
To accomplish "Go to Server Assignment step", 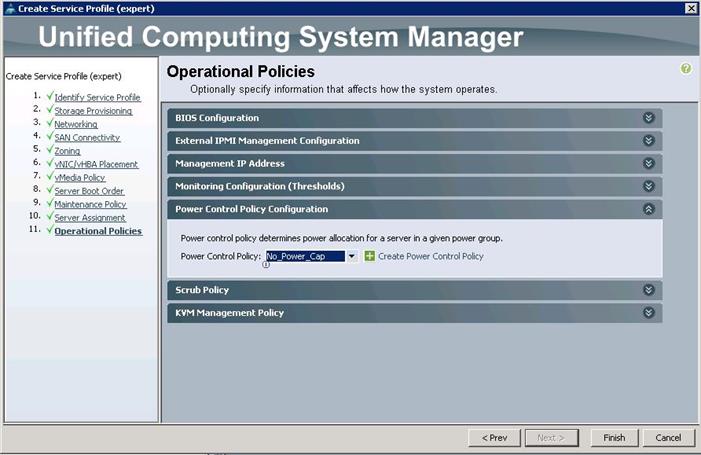I will (90, 218).
